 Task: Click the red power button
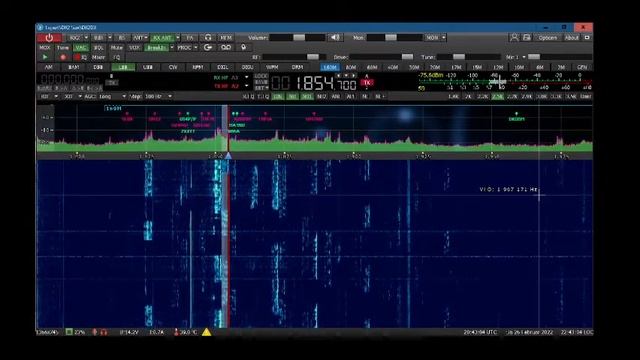click(x=49, y=38)
